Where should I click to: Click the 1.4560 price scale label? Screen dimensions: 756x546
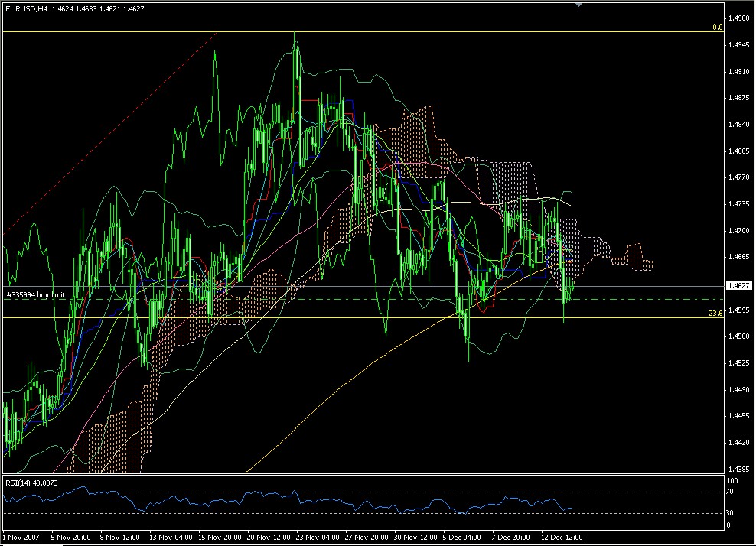point(738,336)
